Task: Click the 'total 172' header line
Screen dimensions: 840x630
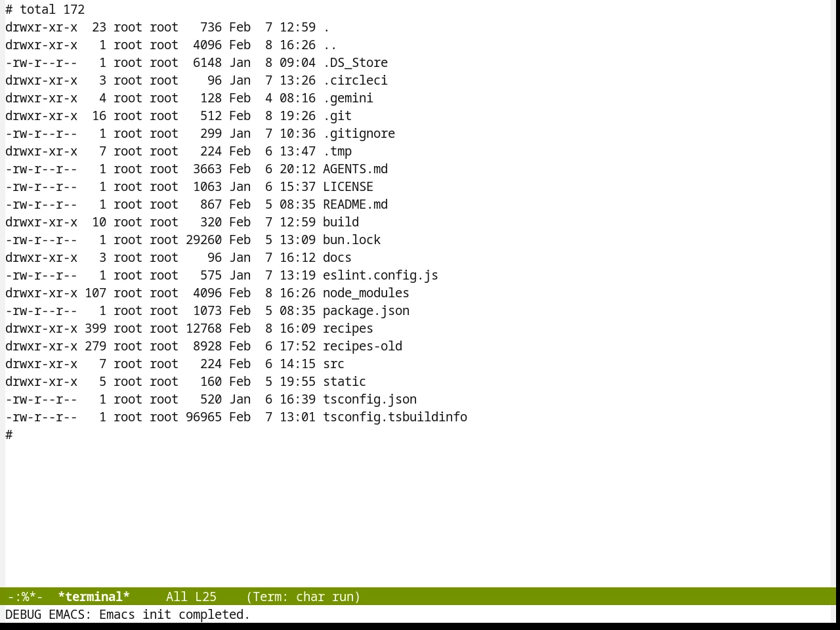Action: 45,9
